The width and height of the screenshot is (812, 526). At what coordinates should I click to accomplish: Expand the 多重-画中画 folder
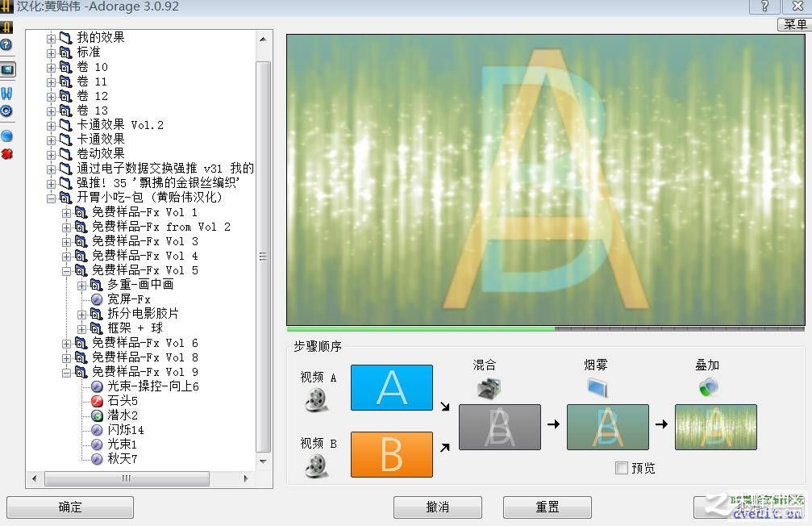(x=81, y=285)
